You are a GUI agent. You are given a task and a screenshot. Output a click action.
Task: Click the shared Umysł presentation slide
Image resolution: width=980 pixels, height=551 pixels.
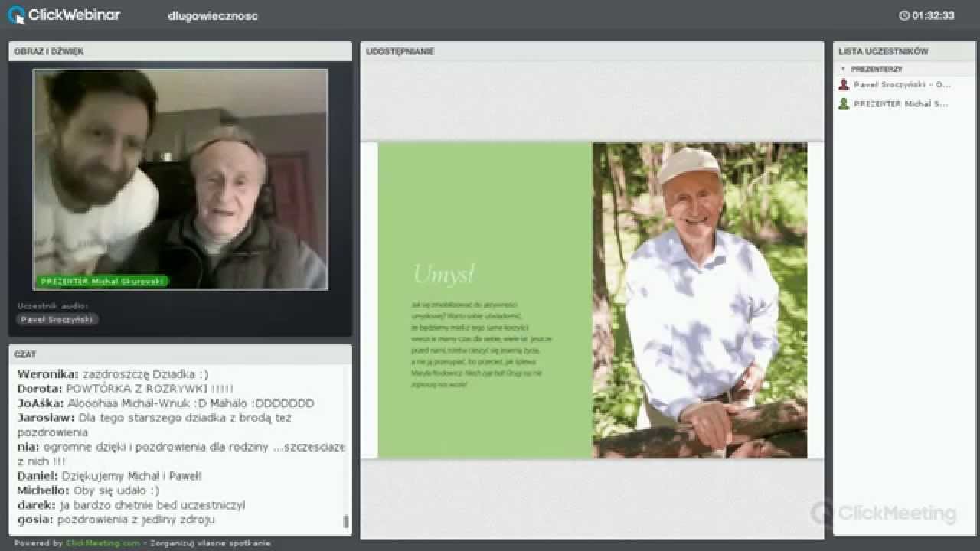(x=593, y=300)
